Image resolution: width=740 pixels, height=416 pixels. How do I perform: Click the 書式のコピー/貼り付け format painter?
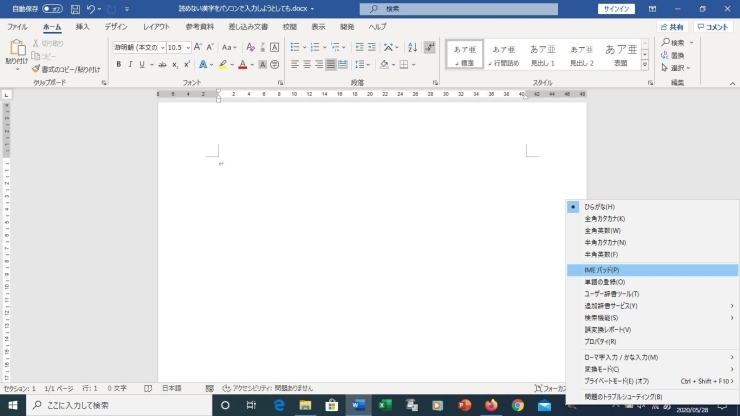click(70, 69)
